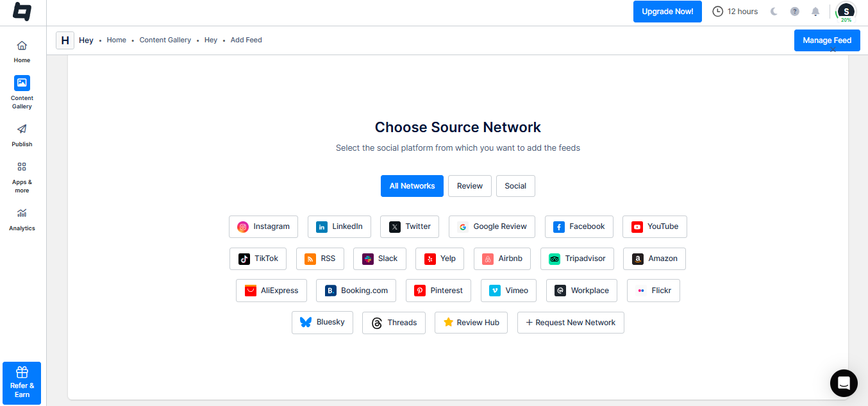Open the Analytics sidebar icon

(x=21, y=218)
